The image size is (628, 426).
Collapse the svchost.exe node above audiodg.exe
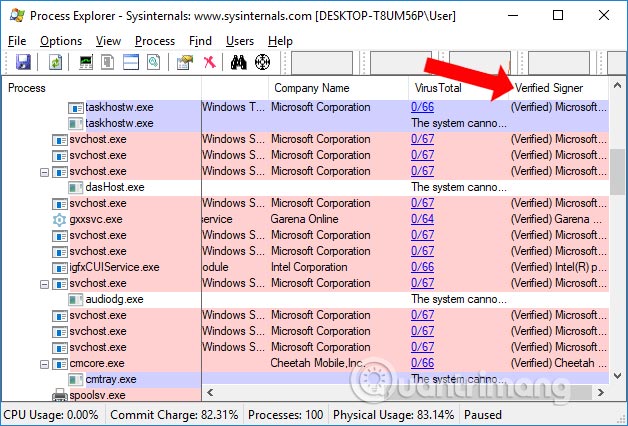[44, 284]
